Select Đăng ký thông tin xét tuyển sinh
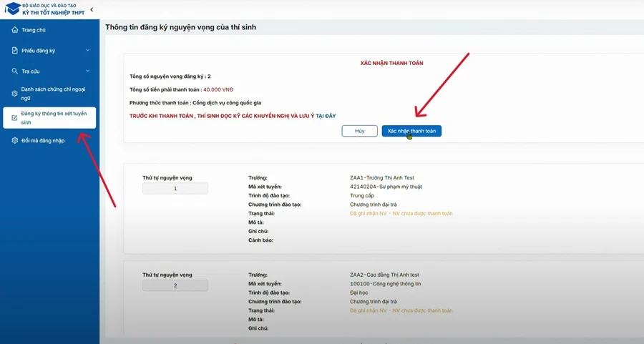Viewport: 644px width, 344px height. (49, 118)
